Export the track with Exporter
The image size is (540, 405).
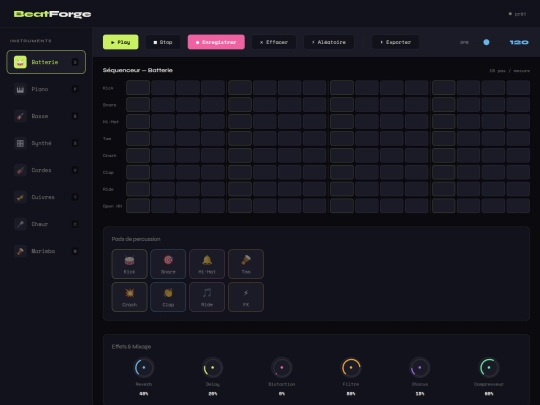396,42
